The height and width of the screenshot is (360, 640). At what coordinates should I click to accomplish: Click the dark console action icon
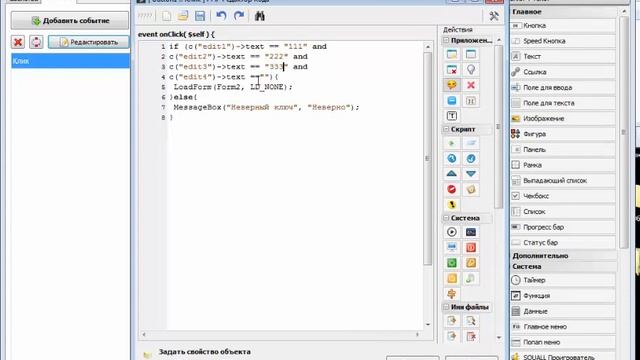click(471, 232)
